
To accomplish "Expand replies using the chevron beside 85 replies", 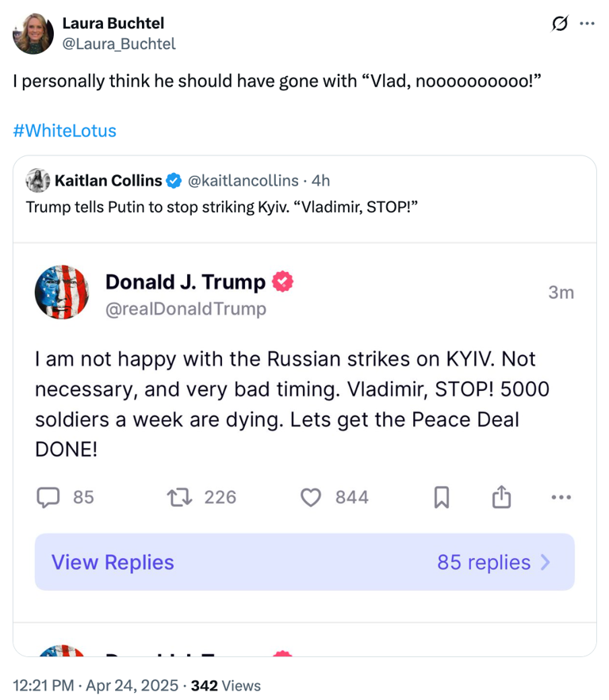I will point(545,562).
